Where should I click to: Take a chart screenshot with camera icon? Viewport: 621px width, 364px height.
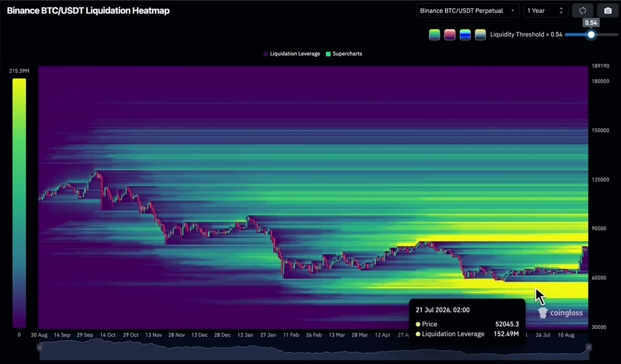pyautogui.click(x=608, y=11)
